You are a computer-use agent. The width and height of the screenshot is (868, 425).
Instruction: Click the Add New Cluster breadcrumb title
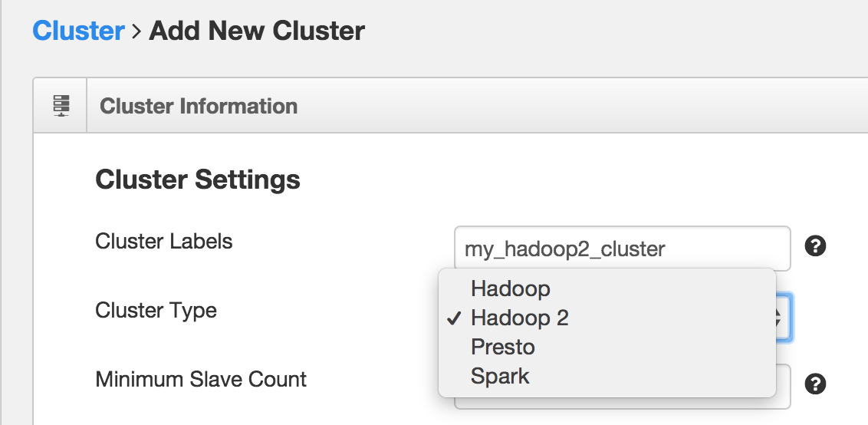tap(257, 31)
